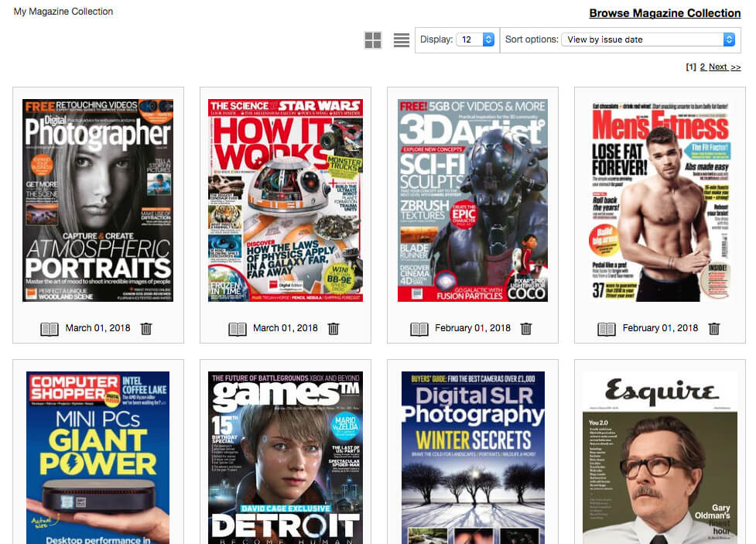Open reader icon for 3D Artist
The image size is (756, 544).
click(x=419, y=330)
